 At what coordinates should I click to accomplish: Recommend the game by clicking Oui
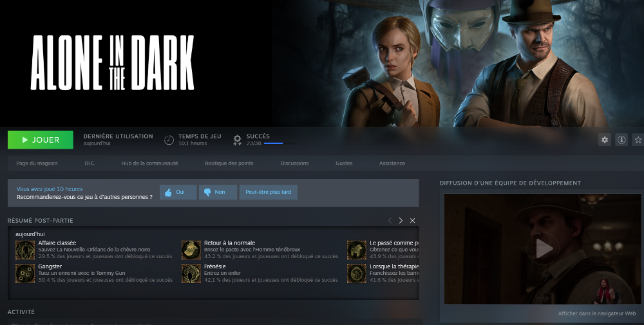[x=178, y=192]
